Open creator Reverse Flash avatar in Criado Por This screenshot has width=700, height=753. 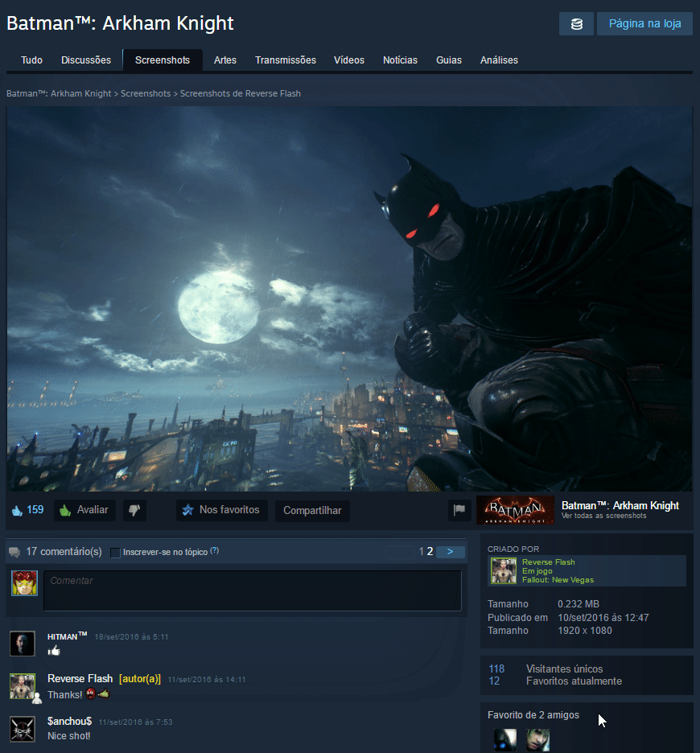pyautogui.click(x=504, y=570)
